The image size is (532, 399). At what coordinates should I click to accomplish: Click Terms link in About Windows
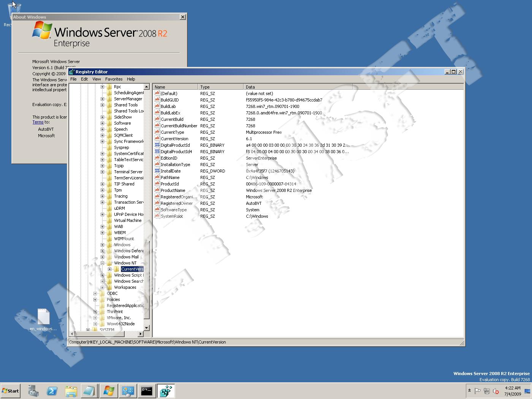(38, 122)
